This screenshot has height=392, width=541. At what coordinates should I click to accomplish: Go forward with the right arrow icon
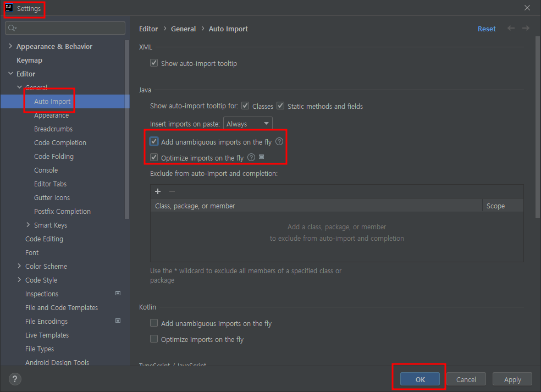point(526,28)
